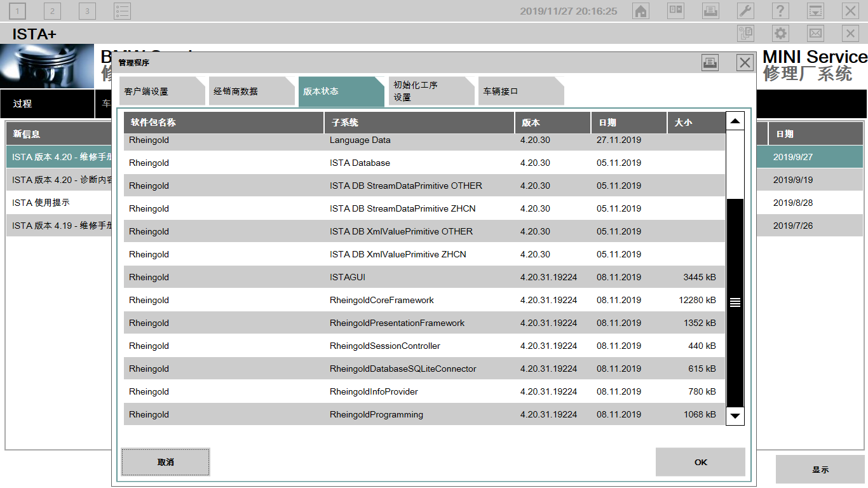Open the settings gear icon in ISTA+ bar
The height and width of the screenshot is (488, 868).
pyautogui.click(x=781, y=34)
